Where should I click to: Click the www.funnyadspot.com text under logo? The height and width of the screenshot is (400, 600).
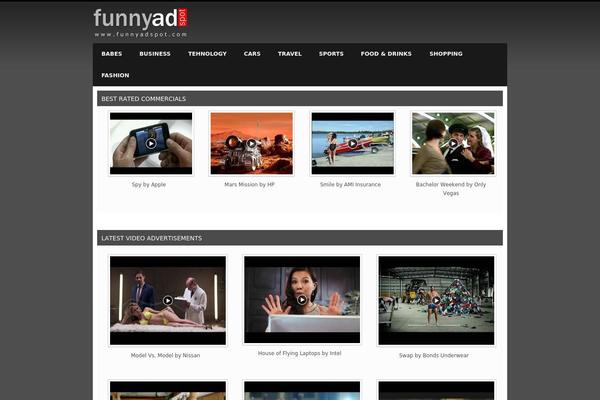pyautogui.click(x=141, y=34)
